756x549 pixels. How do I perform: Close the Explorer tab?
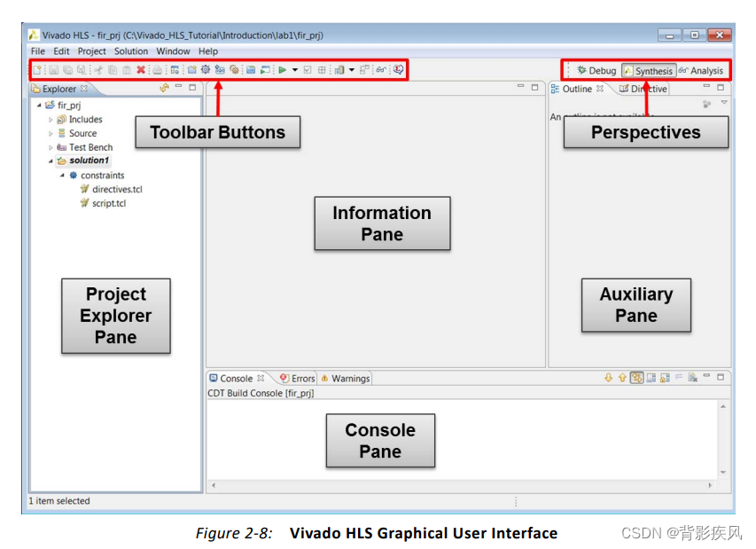84,89
